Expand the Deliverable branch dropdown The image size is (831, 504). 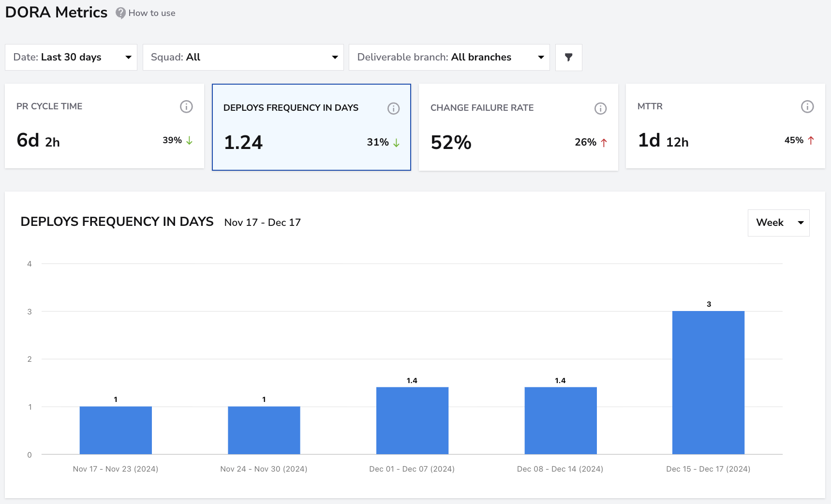[449, 58]
